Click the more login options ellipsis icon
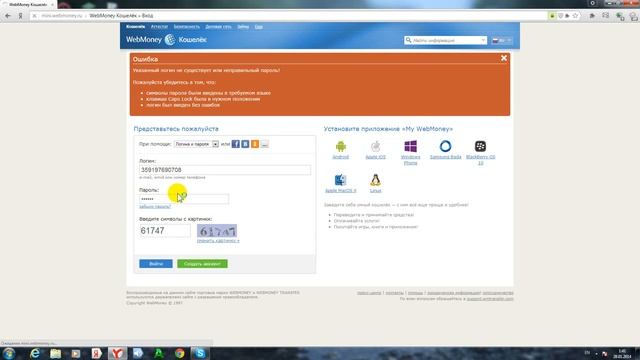 point(265,144)
